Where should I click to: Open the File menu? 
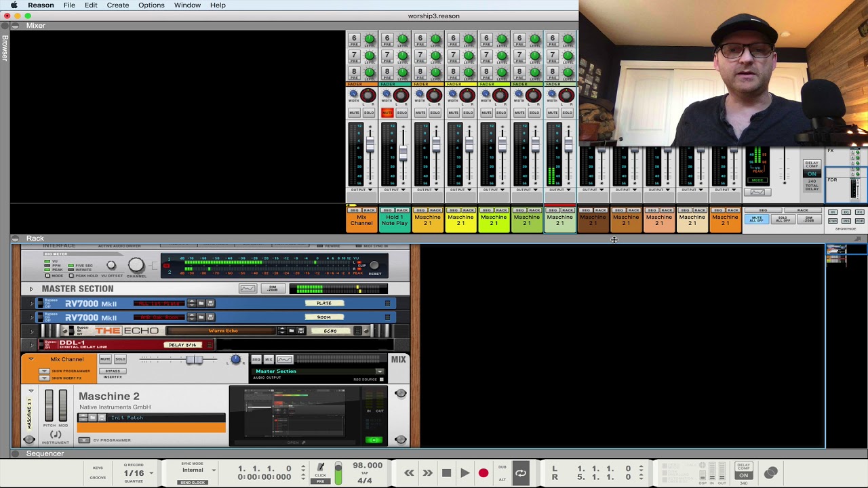[x=69, y=5]
